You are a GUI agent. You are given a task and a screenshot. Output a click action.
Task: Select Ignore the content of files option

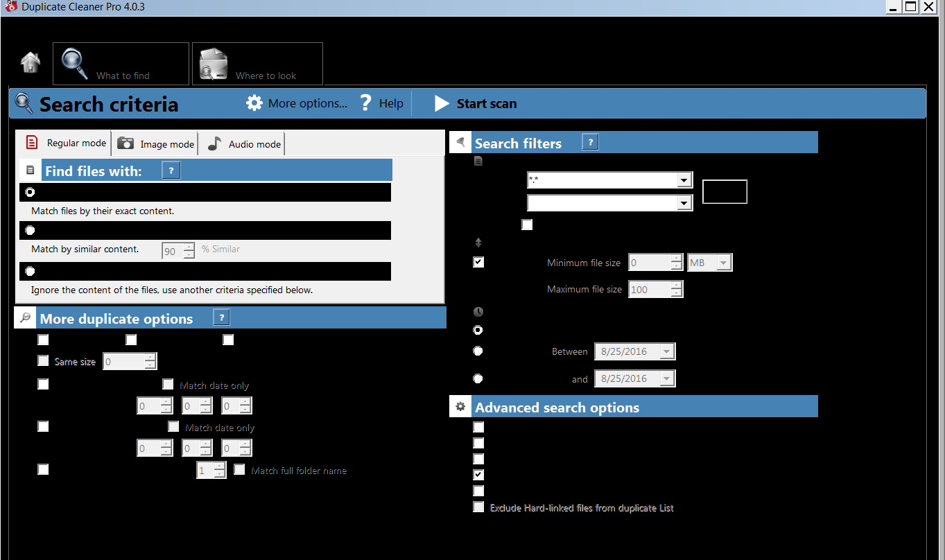[x=30, y=271]
